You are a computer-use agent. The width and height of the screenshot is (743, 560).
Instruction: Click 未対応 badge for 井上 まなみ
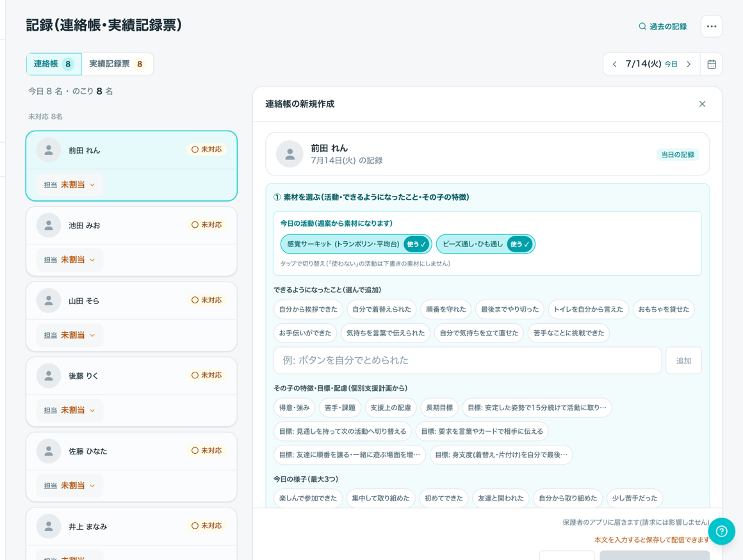pyautogui.click(x=207, y=526)
